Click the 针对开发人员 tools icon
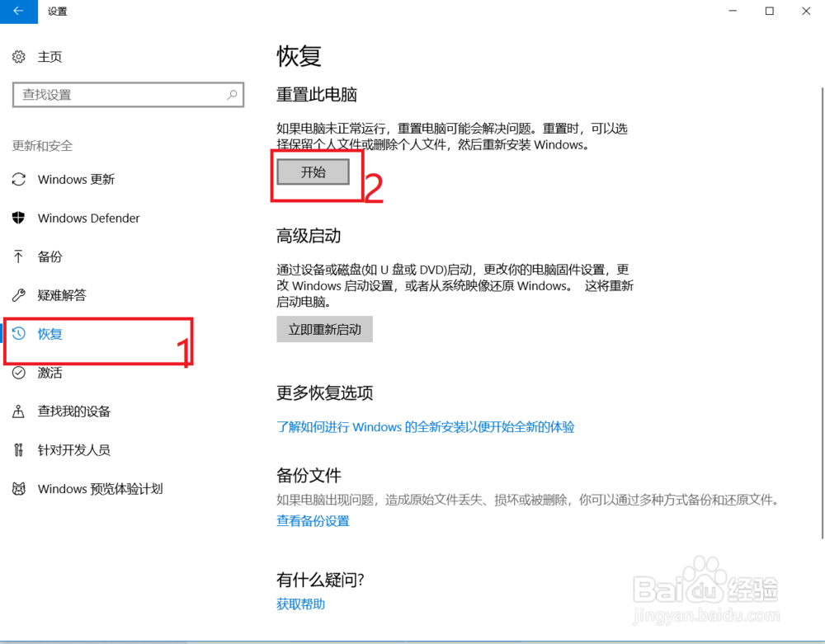Screen dimensions: 825x644 pyautogui.click(x=19, y=450)
